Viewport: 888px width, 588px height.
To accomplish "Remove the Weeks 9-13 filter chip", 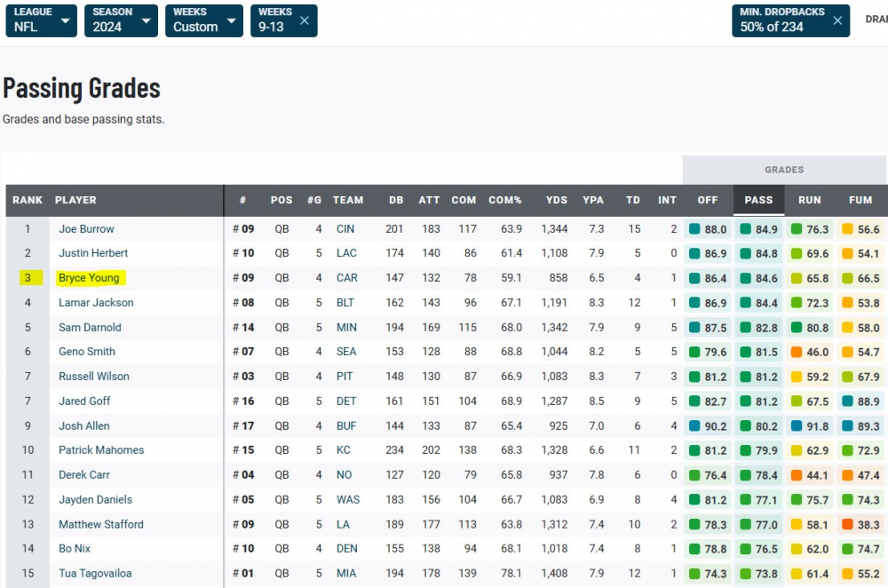I will [x=304, y=20].
